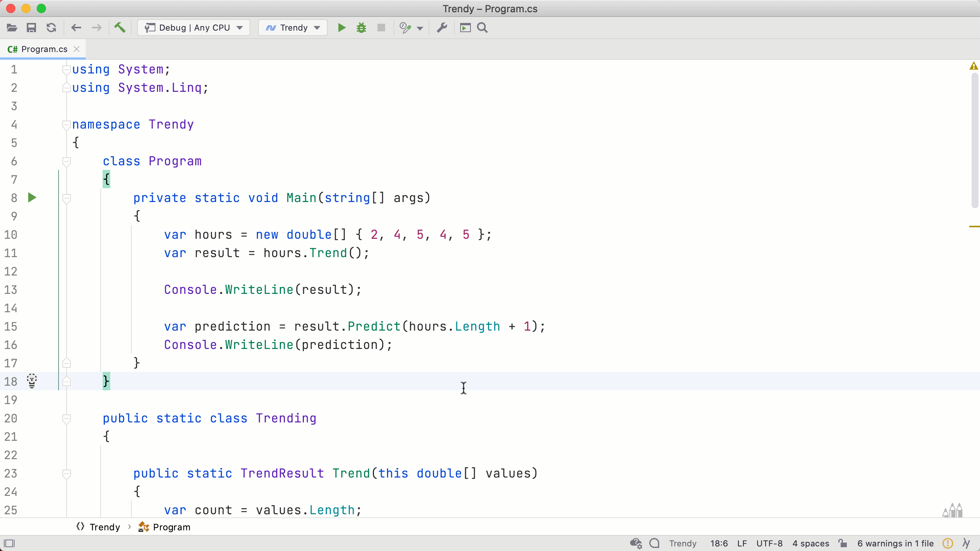The height and width of the screenshot is (551, 980).
Task: Open folder icon in toolbar
Action: point(12,28)
